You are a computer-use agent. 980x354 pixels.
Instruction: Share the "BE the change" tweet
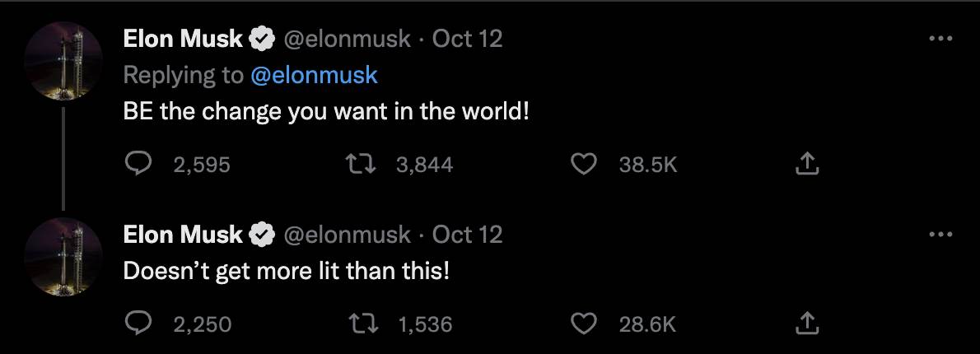pyautogui.click(x=808, y=165)
